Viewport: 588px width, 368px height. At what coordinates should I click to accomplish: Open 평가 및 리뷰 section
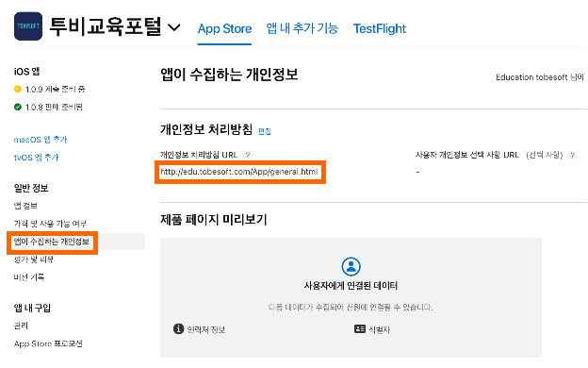point(34,259)
